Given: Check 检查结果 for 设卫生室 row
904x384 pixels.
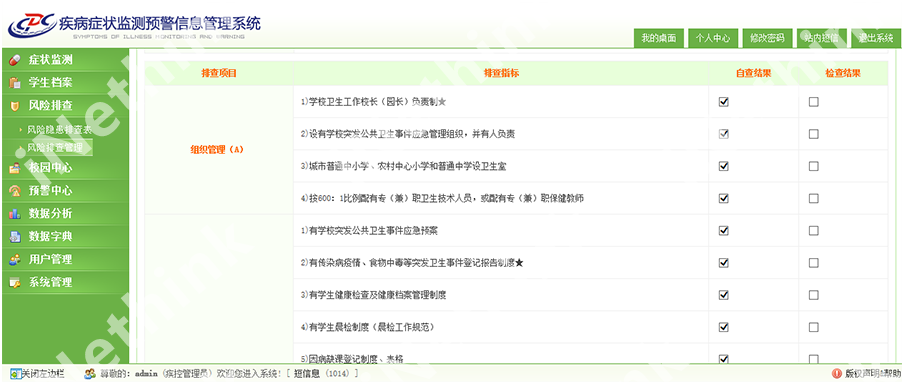Looking at the screenshot, I should click(813, 167).
